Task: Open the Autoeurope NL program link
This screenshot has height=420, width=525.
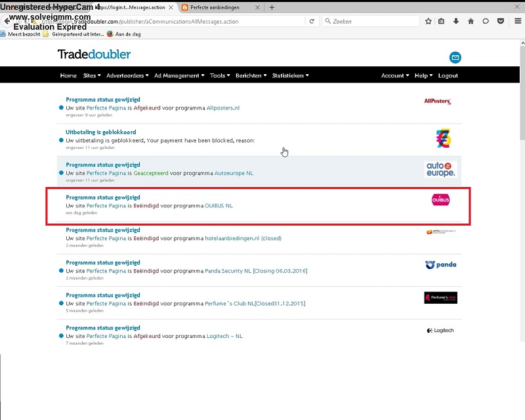Action: point(234,173)
